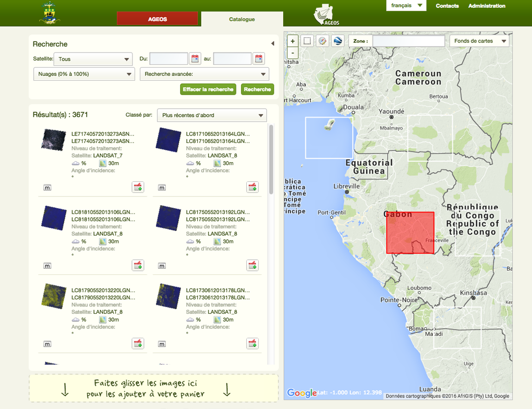This screenshot has width=532, height=409.
Task: Add LC81810552013106LGN image to basket
Action: (x=138, y=265)
